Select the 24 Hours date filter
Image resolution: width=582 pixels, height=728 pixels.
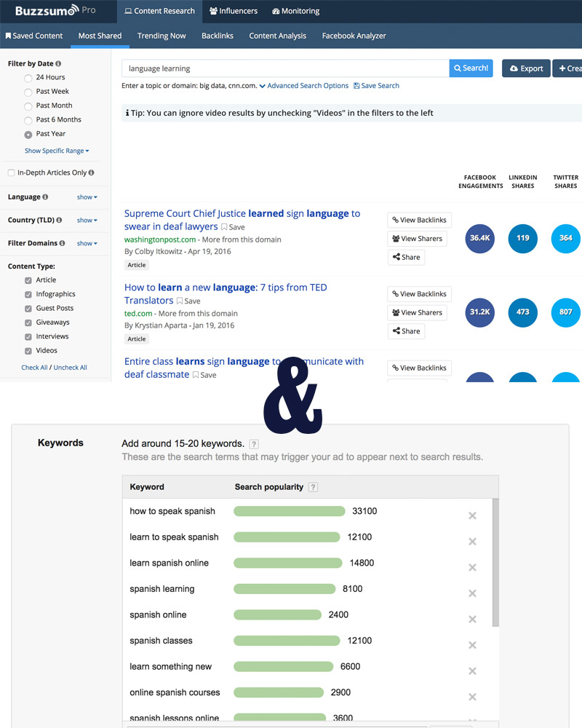coord(28,78)
